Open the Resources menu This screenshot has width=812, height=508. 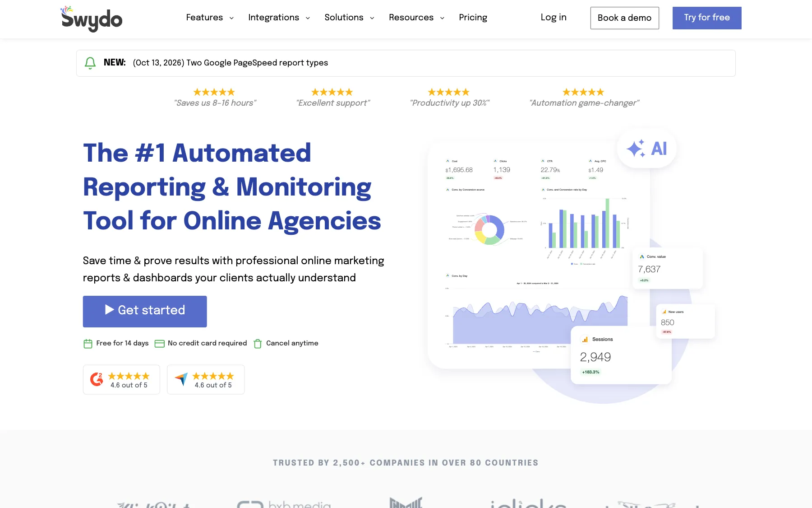click(x=411, y=18)
